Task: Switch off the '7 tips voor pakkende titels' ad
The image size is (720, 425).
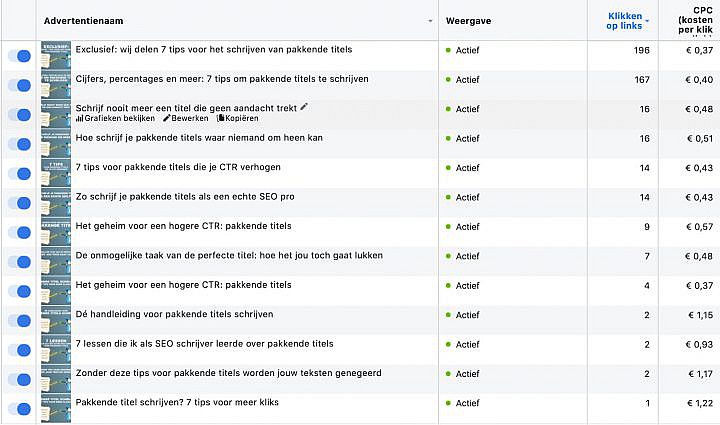Action: (19, 173)
